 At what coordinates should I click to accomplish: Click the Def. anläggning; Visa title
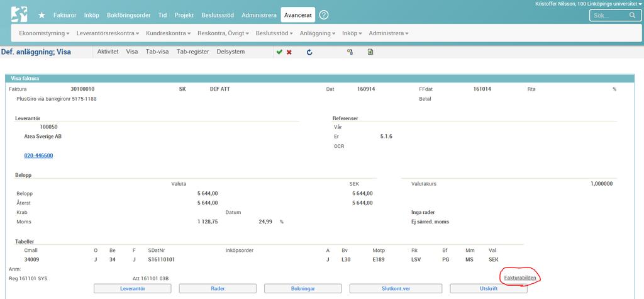(x=36, y=52)
